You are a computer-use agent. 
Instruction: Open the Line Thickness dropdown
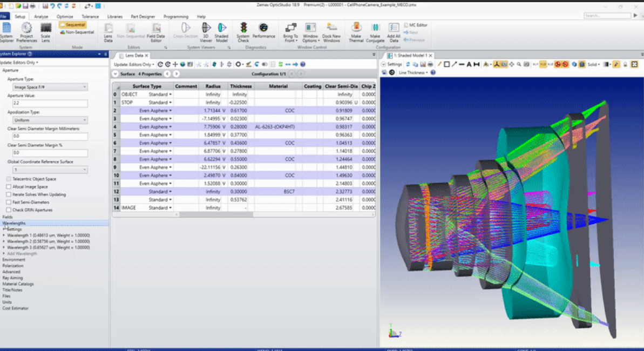point(413,73)
